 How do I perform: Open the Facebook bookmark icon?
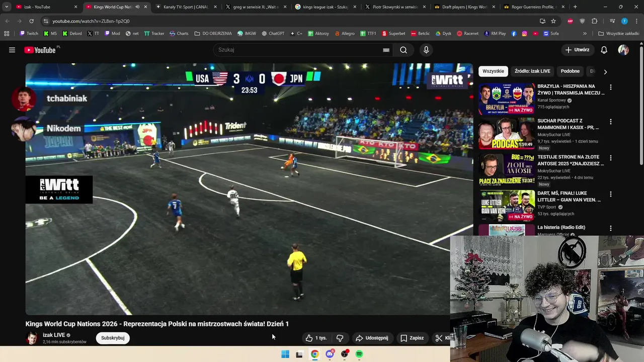[x=514, y=34]
